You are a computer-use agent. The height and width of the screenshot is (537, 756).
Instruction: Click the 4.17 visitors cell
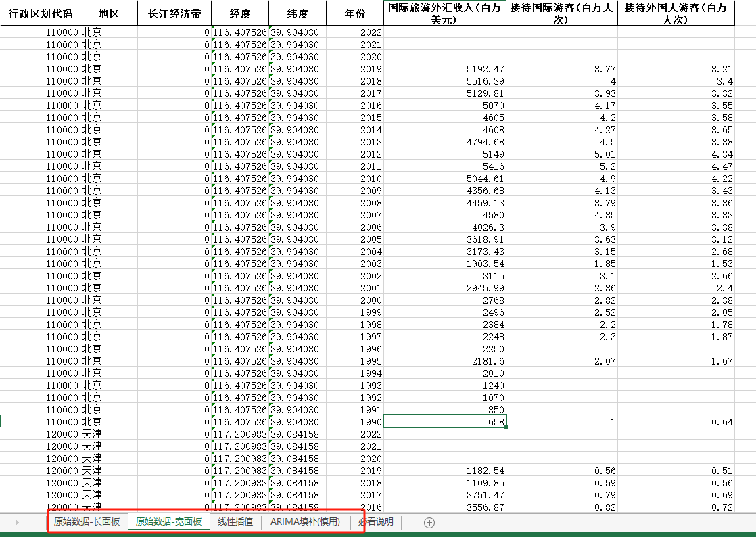[562, 105]
